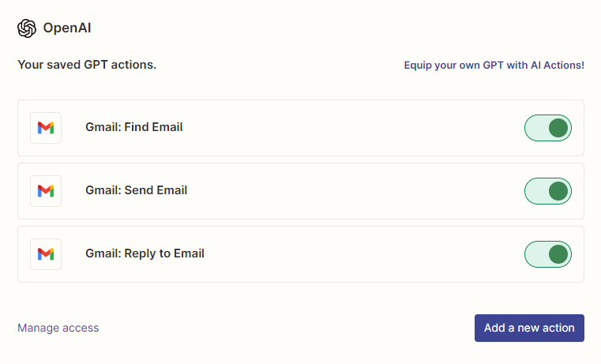
Task: Click the "Your saved GPT actions." heading
Action: 87,65
